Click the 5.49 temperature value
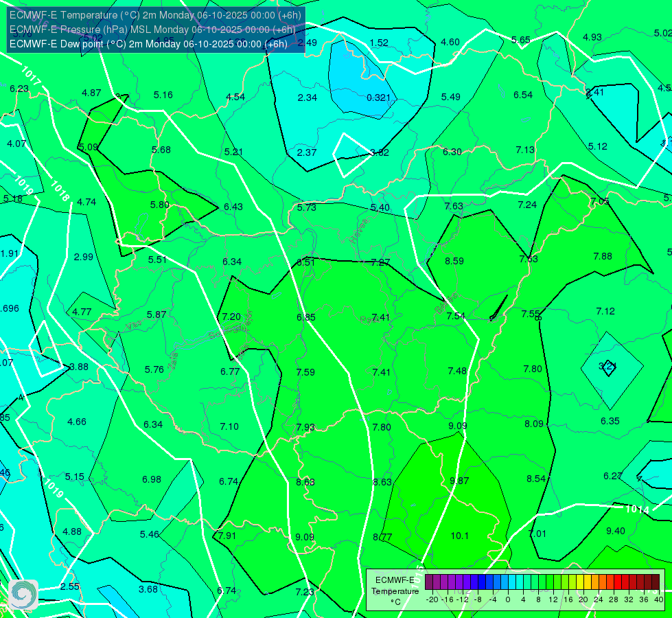The width and height of the screenshot is (672, 618). (x=451, y=97)
